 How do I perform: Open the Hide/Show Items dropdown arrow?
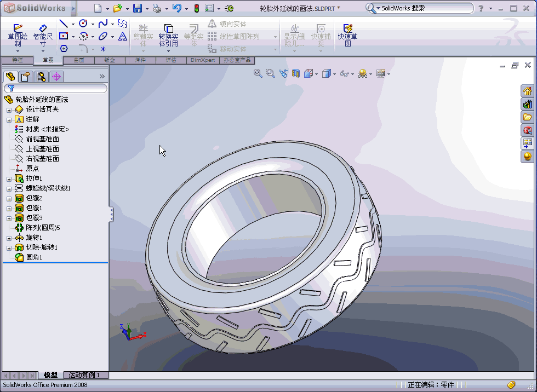[352, 74]
